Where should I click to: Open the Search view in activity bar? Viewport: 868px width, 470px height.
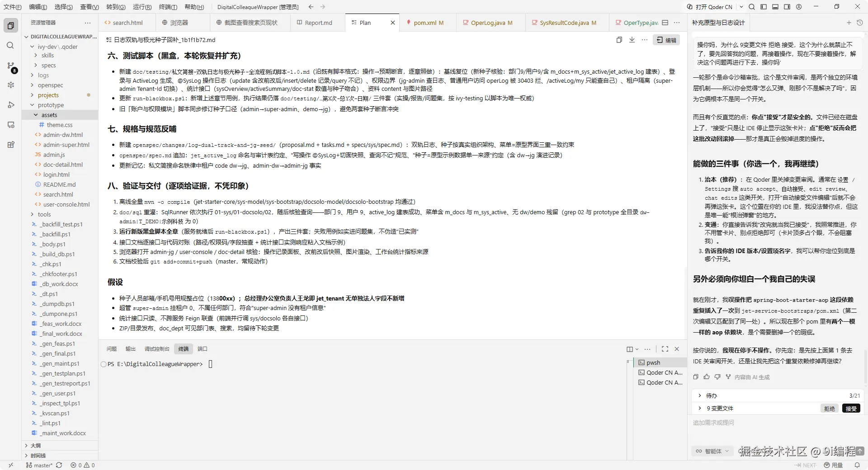click(x=11, y=46)
